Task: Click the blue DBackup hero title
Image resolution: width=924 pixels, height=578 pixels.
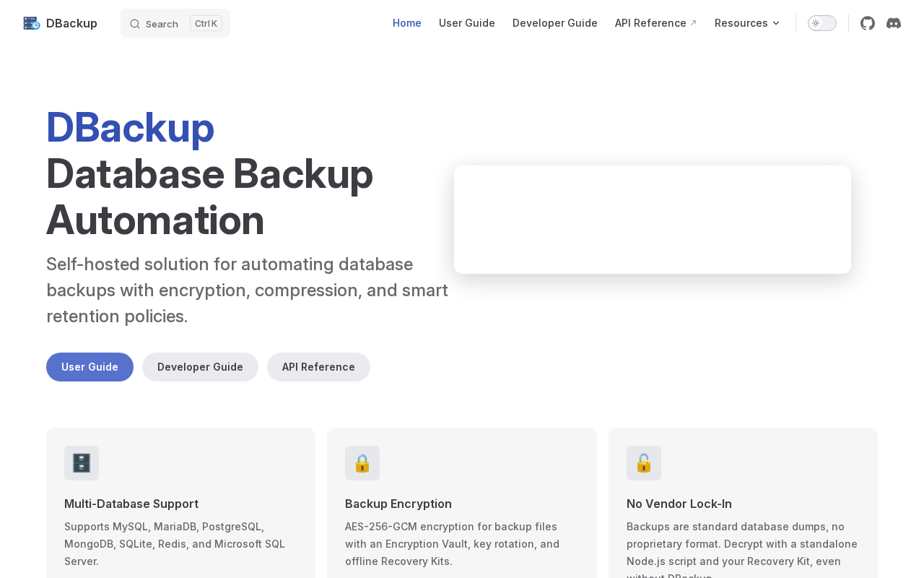Action: [x=130, y=127]
